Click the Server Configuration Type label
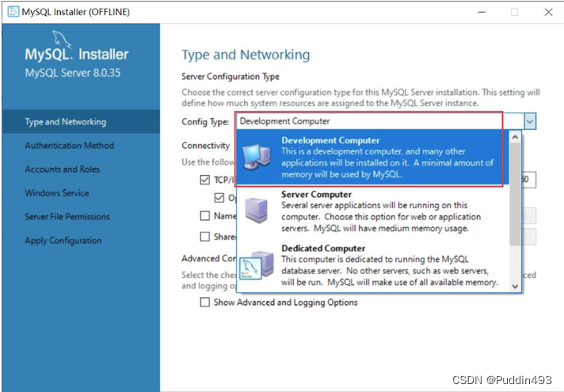This screenshot has width=564, height=392. tap(231, 77)
